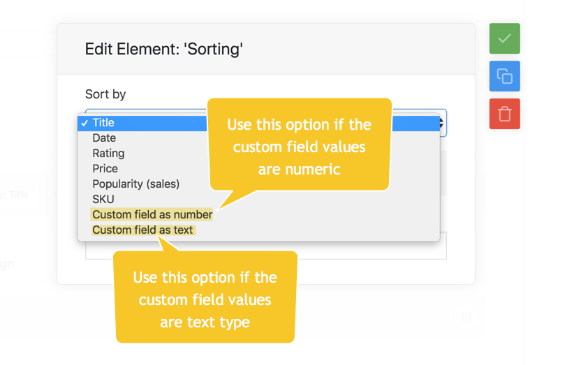Choose Custom field as number

(152, 215)
